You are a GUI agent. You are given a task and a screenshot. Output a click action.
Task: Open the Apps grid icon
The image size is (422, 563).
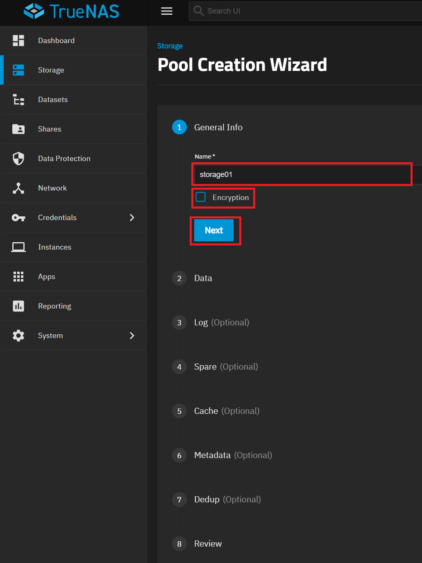(x=18, y=276)
